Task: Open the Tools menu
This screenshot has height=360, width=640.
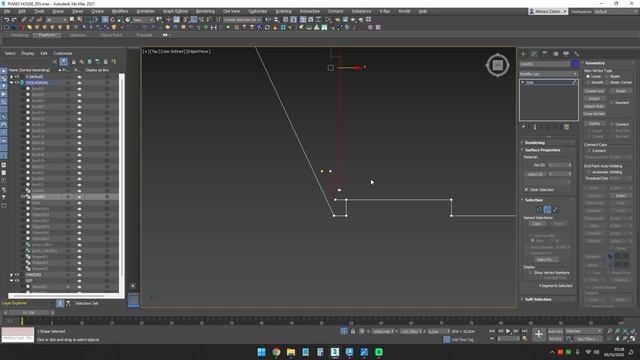Action: click(39, 11)
